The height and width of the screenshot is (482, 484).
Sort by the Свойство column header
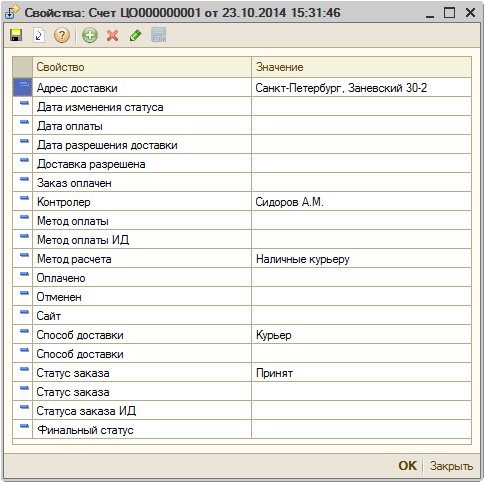[x=142, y=67]
